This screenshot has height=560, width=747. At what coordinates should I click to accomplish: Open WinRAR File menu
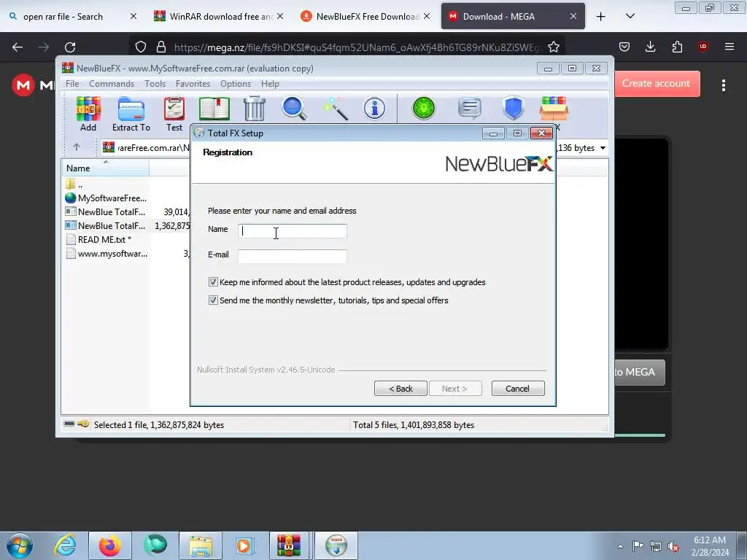tap(72, 84)
